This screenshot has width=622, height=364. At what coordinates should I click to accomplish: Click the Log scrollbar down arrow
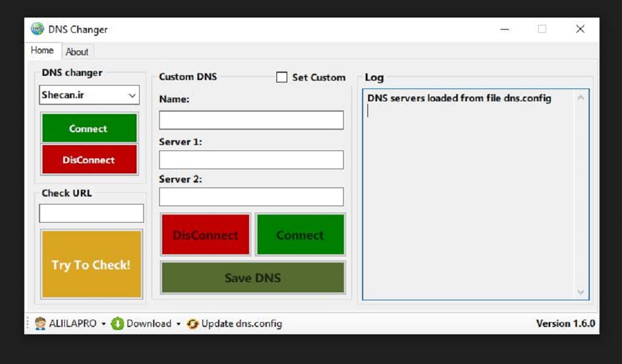(x=581, y=292)
